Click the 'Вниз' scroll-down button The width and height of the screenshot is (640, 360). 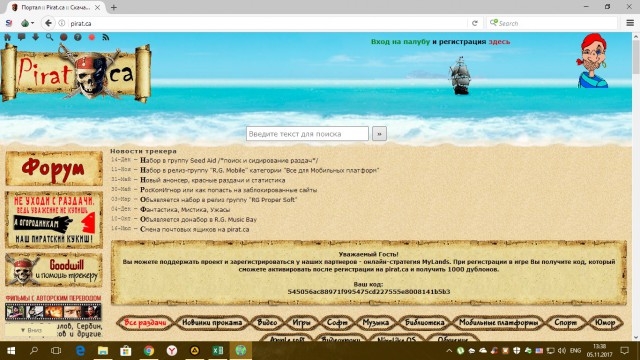tap(31, 330)
